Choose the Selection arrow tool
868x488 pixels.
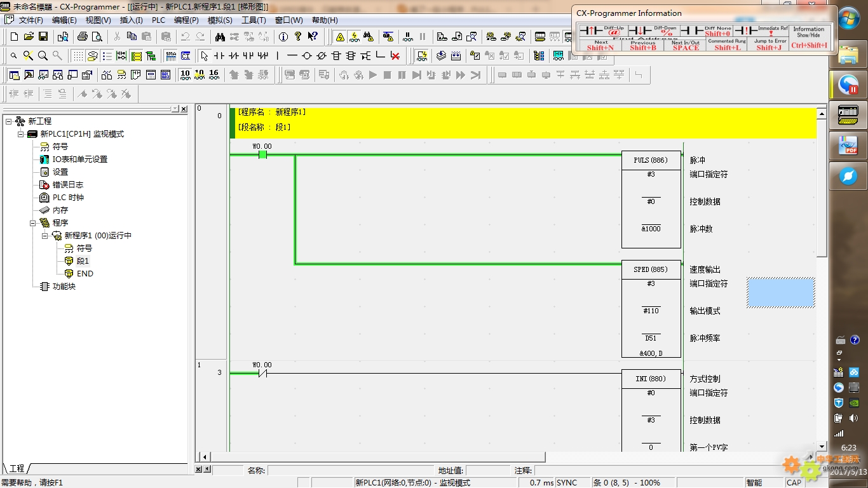[x=204, y=56]
